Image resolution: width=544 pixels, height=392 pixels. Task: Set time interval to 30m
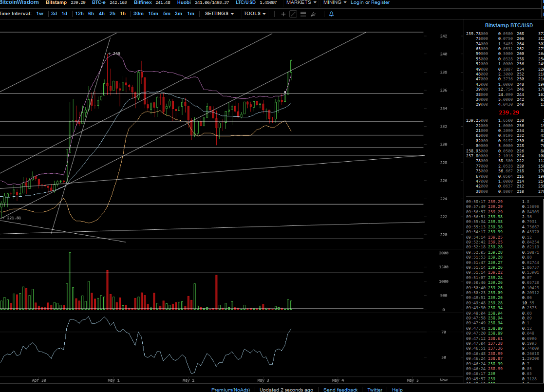138,14
